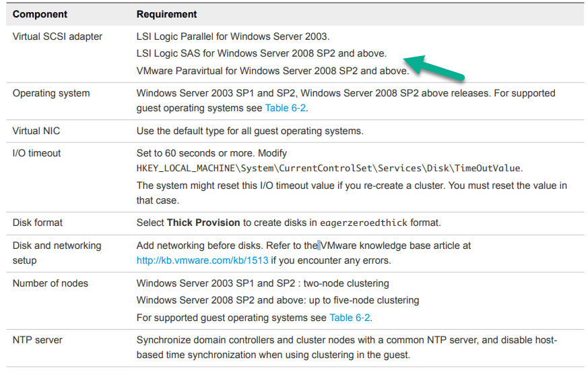Select the Virtual SCSI adapter cell

pyautogui.click(x=57, y=36)
